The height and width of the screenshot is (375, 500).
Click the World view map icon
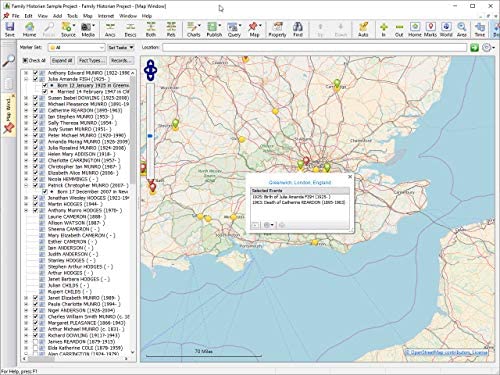pos(446,29)
